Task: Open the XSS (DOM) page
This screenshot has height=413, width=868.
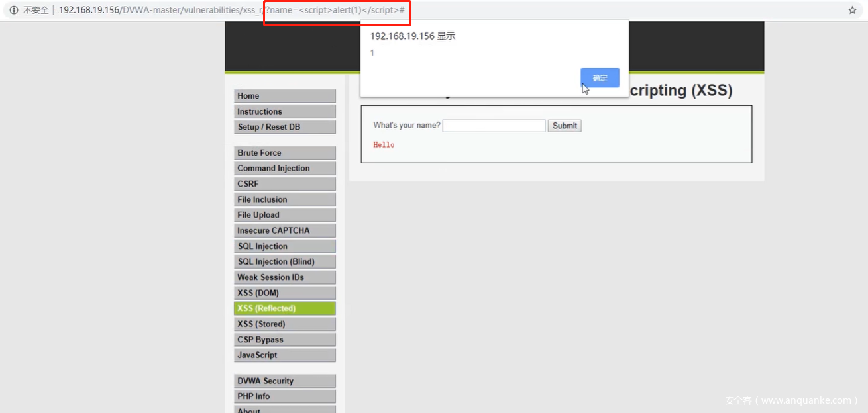Action: [x=285, y=293]
